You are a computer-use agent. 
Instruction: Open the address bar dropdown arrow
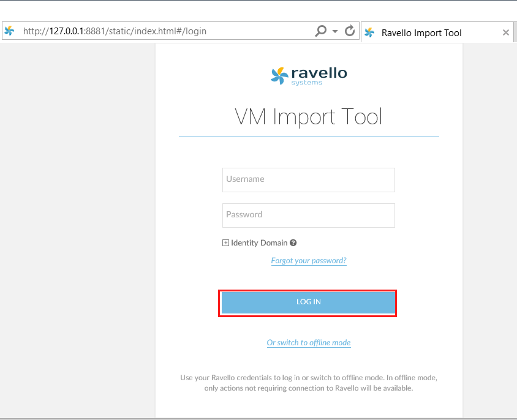335,31
